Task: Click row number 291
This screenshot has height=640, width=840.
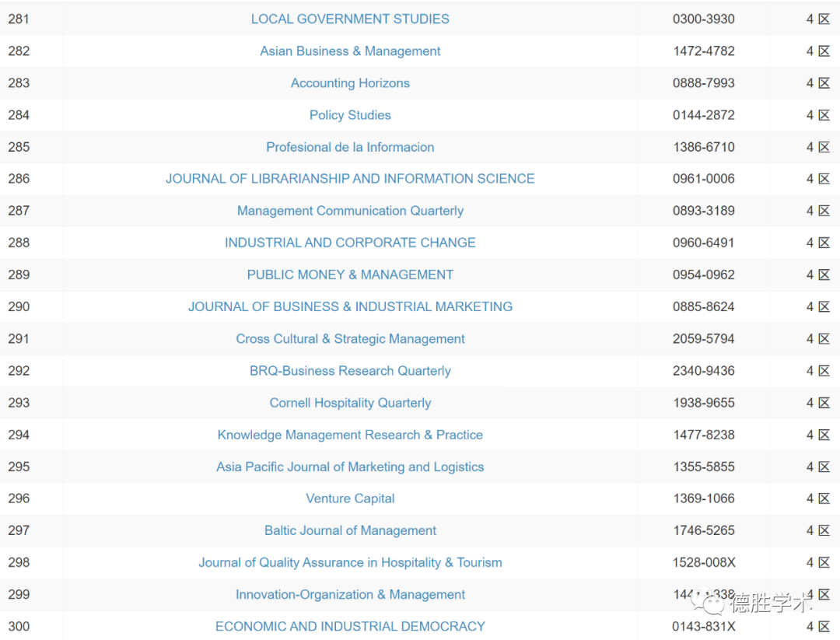Action: (19, 338)
